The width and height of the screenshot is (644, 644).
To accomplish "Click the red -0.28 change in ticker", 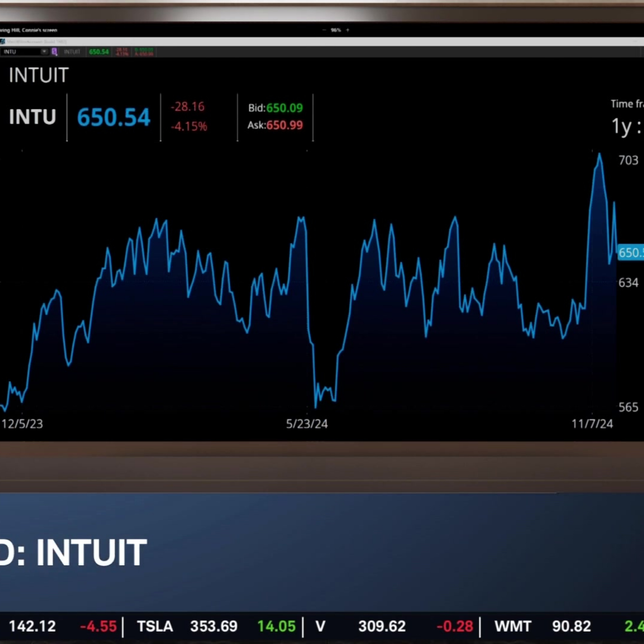I will coord(455,626).
